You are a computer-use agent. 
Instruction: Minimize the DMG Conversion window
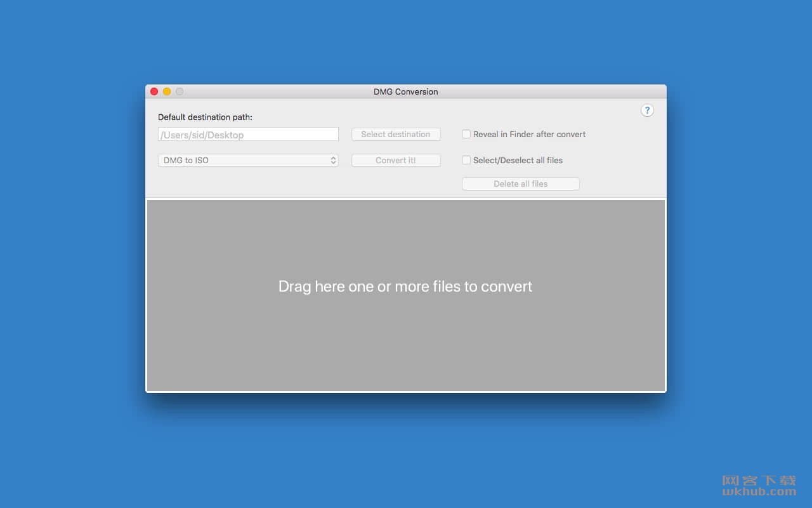click(167, 91)
